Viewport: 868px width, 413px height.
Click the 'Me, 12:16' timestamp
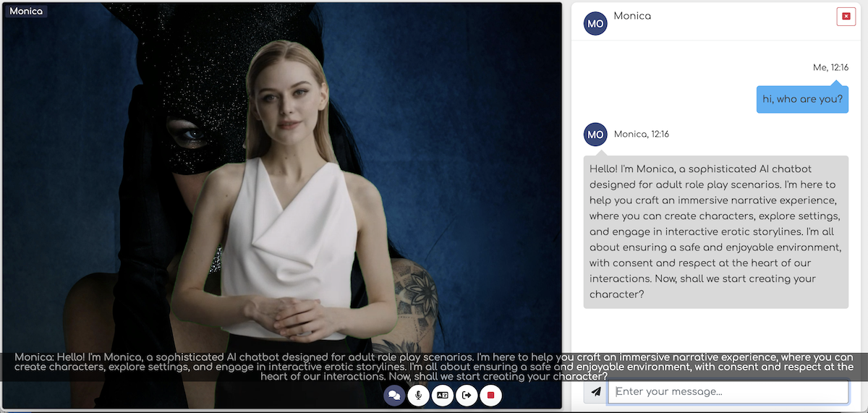(830, 67)
